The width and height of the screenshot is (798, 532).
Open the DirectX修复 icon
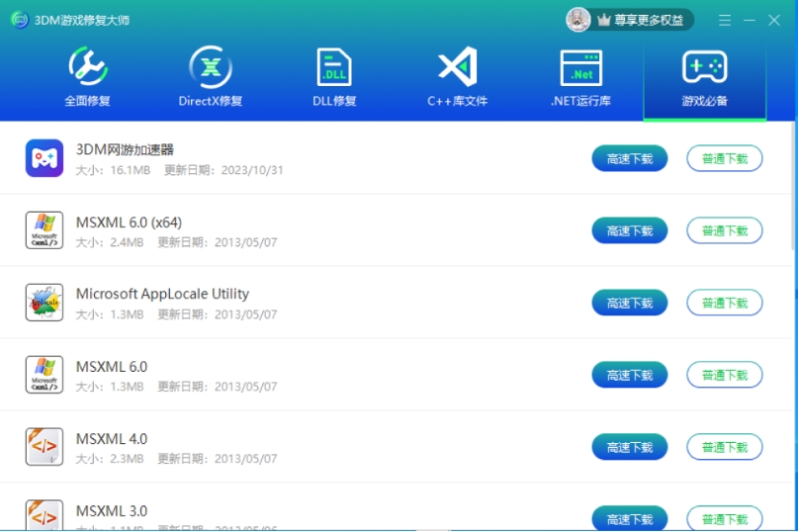pos(211,66)
